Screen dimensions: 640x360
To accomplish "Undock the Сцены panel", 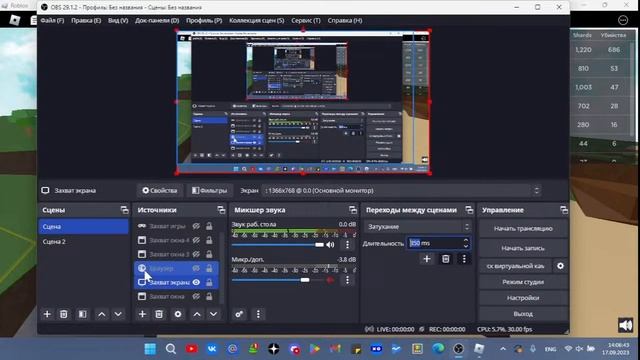I will pyautogui.click(x=124, y=210).
